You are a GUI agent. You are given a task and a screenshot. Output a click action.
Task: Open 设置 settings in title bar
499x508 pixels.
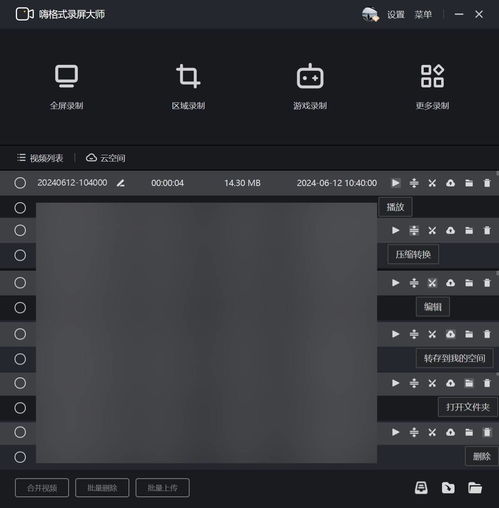(x=396, y=14)
